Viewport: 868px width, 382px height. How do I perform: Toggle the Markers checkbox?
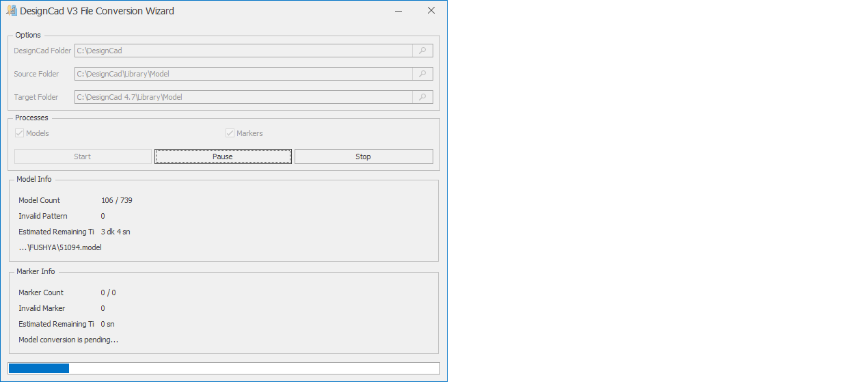pyautogui.click(x=230, y=133)
